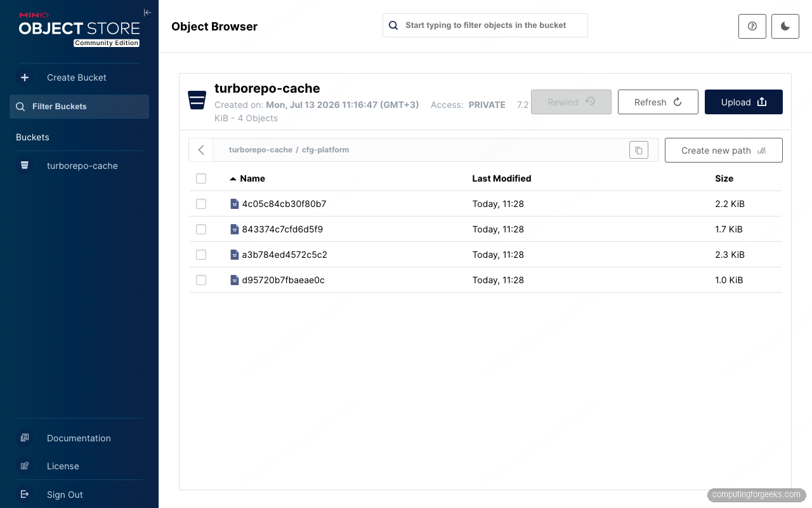812x508 pixels.
Task: Open object 4c05c84cb30f80b7
Action: pyautogui.click(x=284, y=204)
